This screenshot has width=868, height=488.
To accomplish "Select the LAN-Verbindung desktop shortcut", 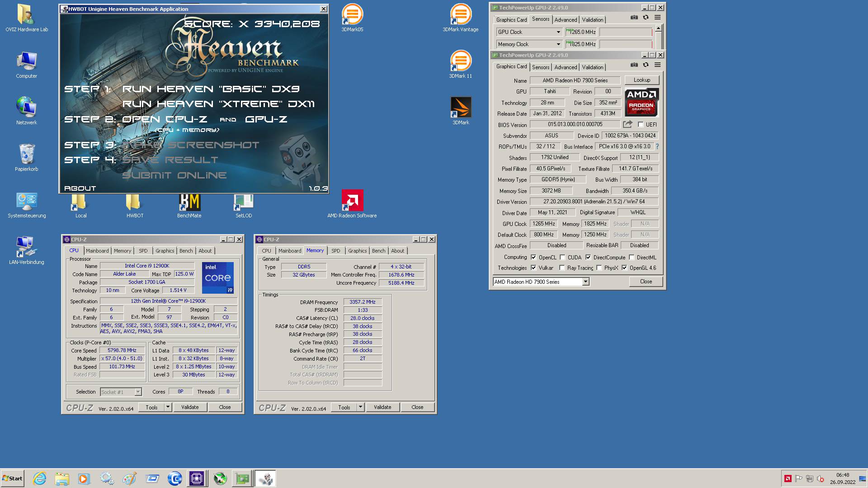I will pyautogui.click(x=27, y=250).
